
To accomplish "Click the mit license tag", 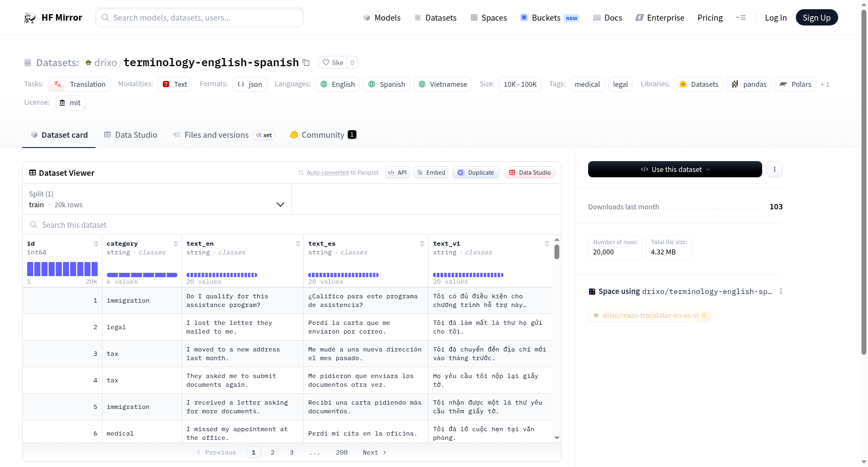I will 71,103.
